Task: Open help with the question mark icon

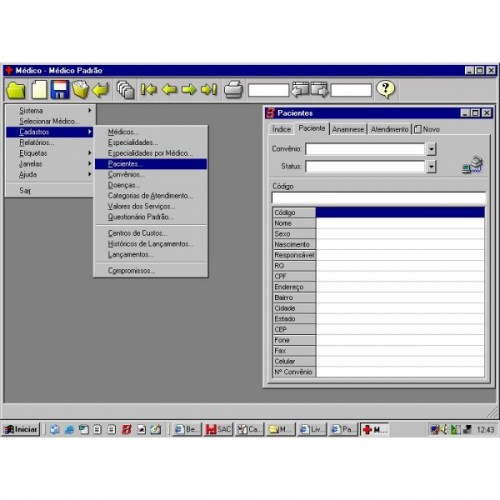Action: coord(386,89)
